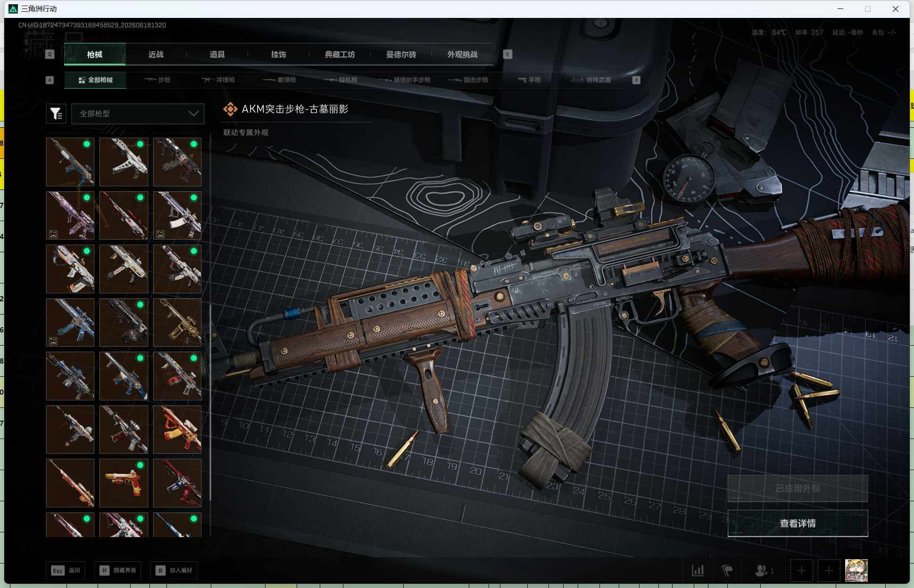
Task: Open the 外观挑战 tab
Action: pos(463,54)
